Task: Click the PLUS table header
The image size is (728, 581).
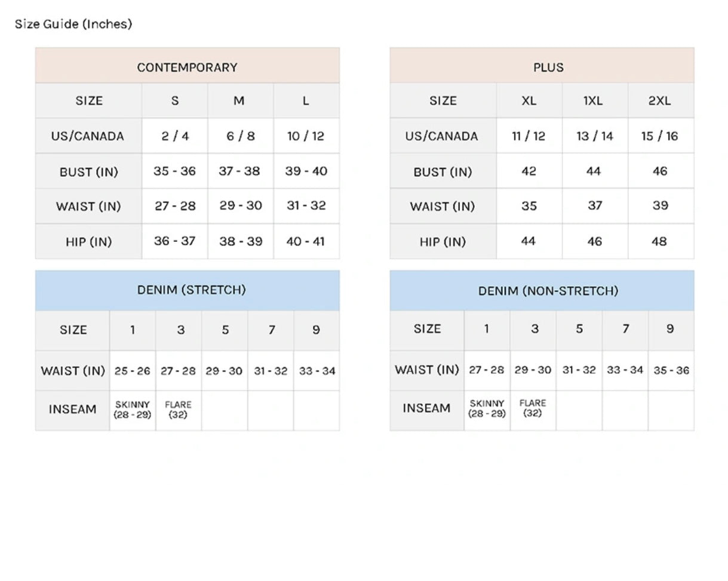Action: [548, 67]
